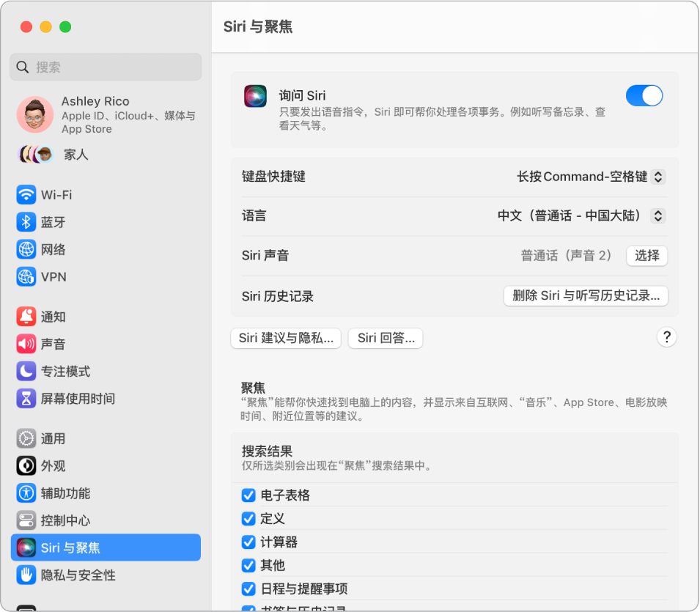Click the Control Center (控制中心) icon
The width and height of the screenshot is (700, 612).
(26, 520)
